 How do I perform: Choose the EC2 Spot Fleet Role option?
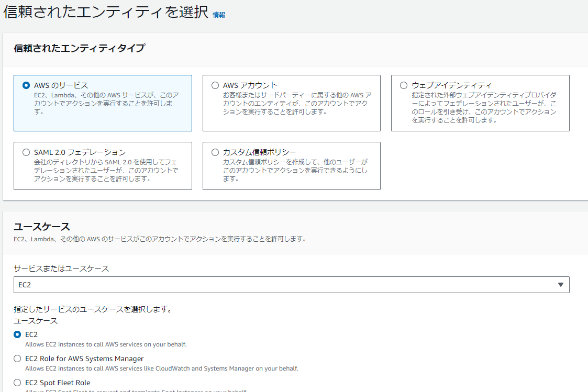click(x=17, y=383)
